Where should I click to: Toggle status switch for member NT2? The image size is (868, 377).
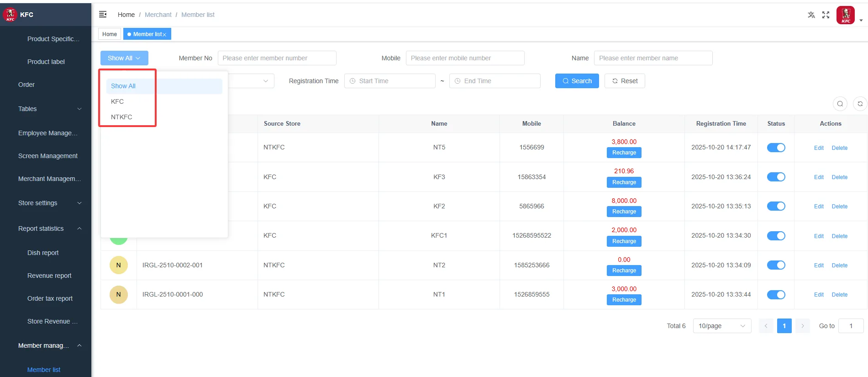776,265
